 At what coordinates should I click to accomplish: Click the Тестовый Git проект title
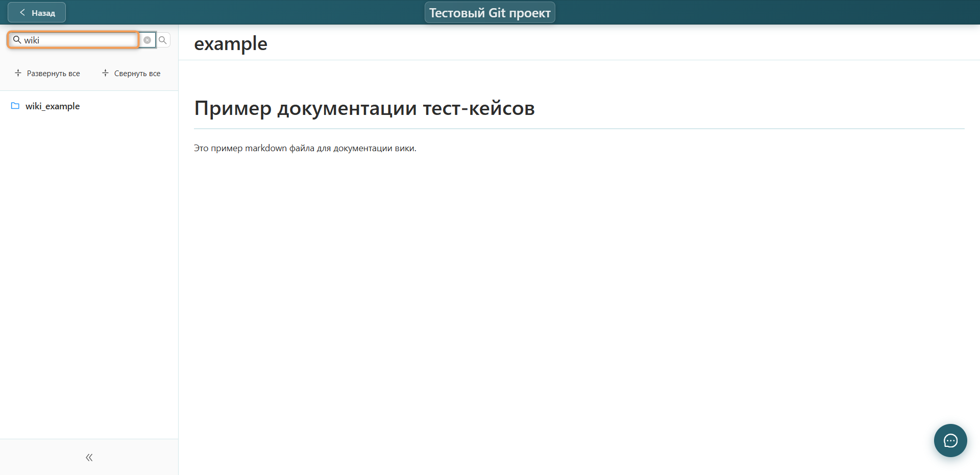(490, 13)
